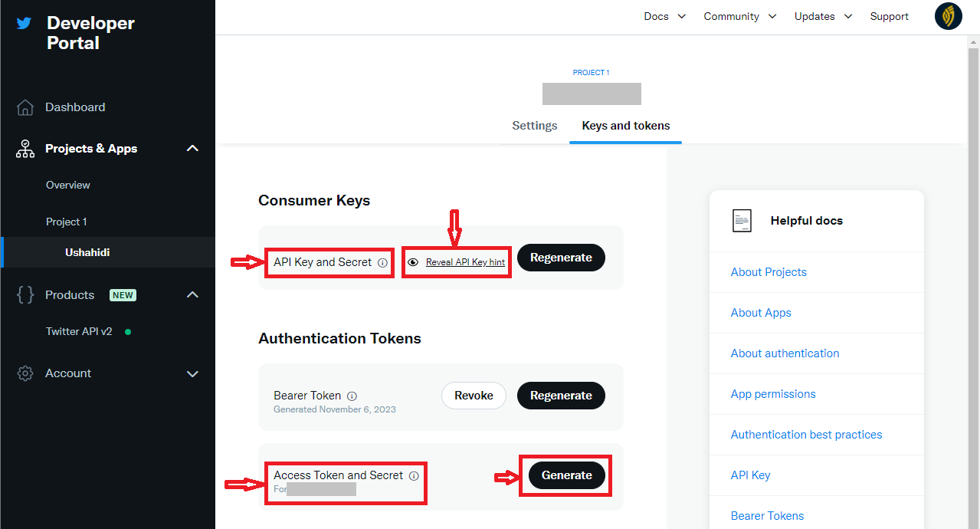
Task: Toggle the eye icon to reveal API key
Action: (413, 262)
